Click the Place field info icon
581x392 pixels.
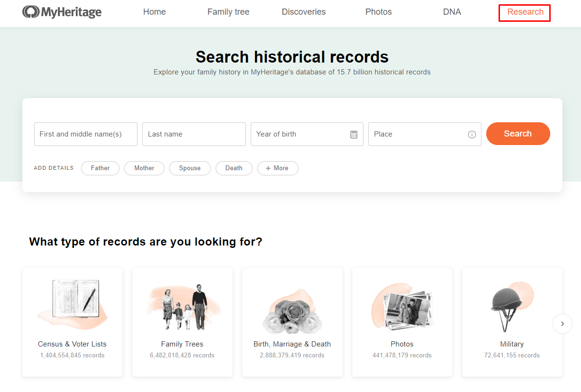(x=472, y=134)
